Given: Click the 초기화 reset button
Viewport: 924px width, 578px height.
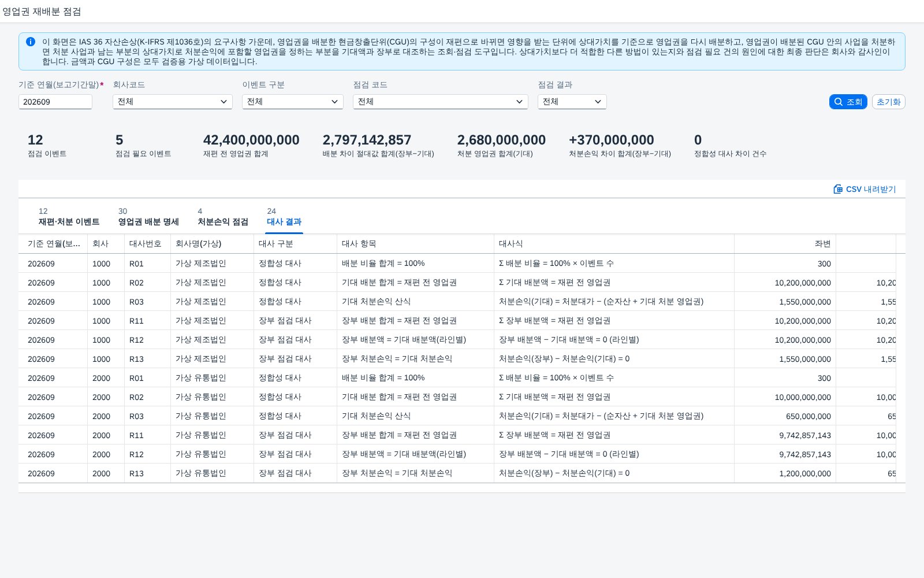Looking at the screenshot, I should click(x=888, y=102).
